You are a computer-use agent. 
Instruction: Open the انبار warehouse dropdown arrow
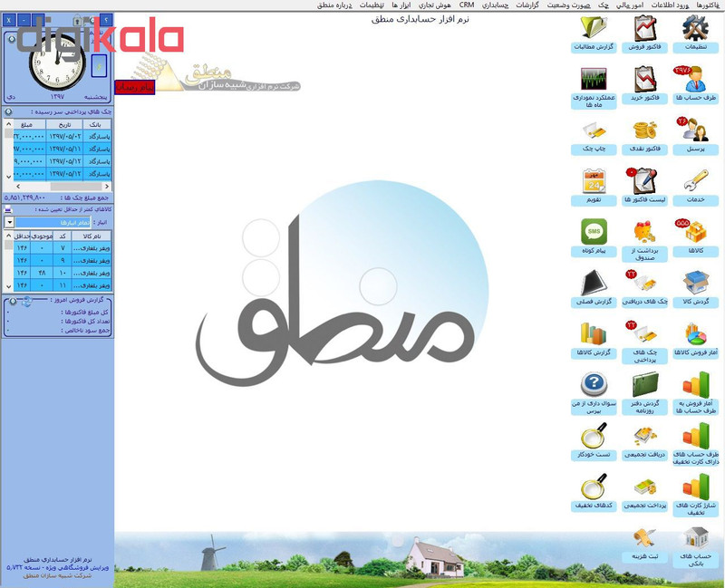coord(9,222)
